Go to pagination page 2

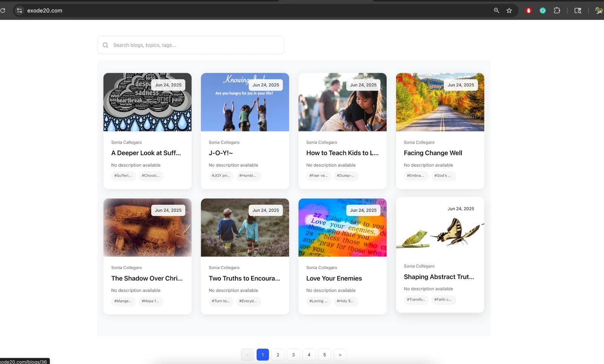click(278, 355)
